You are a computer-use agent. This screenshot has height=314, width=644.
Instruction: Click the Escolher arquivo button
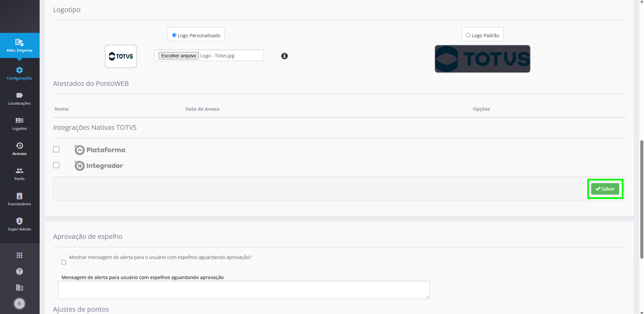[179, 56]
